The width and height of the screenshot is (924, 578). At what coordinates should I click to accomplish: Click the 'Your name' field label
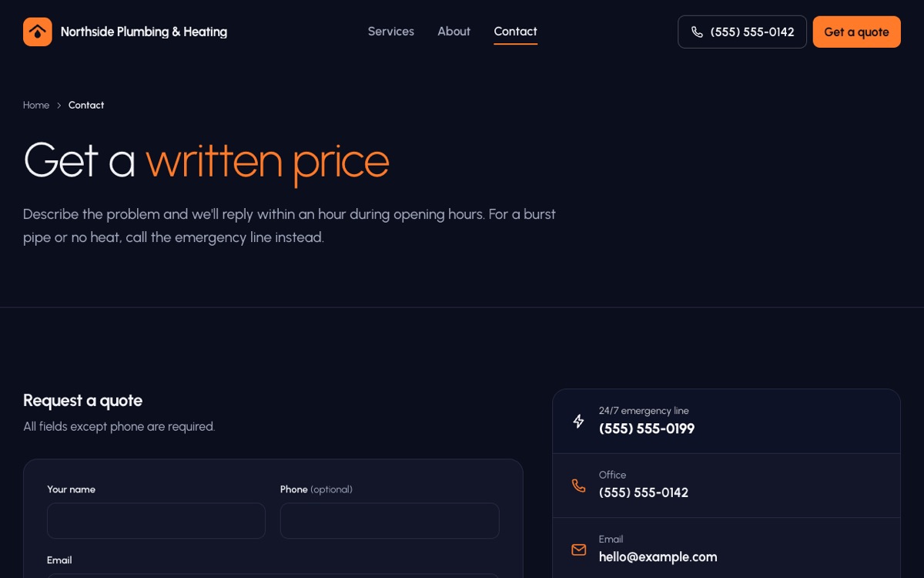pyautogui.click(x=71, y=489)
